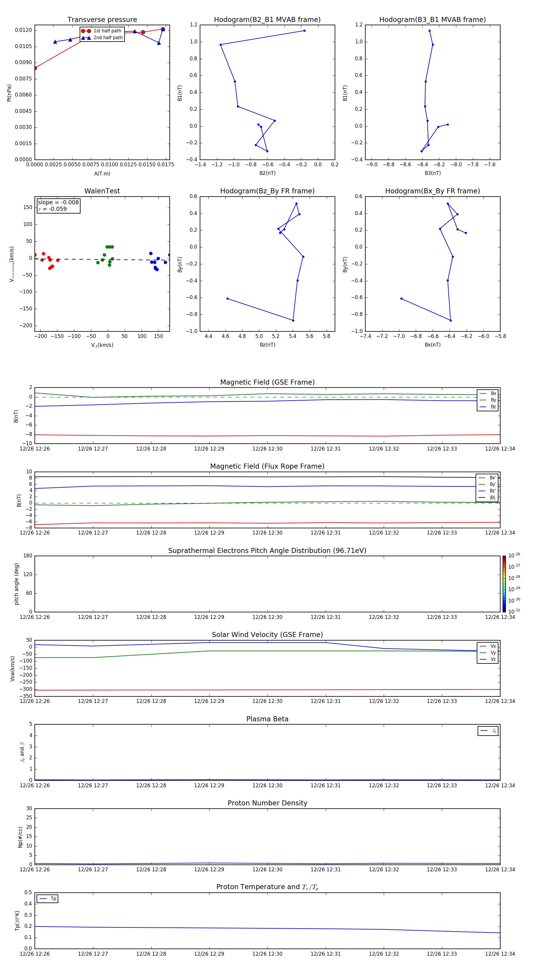Click the 10^-31 colorbar tick label
Image resolution: width=535 pixels, height=980 pixels.
[514, 611]
